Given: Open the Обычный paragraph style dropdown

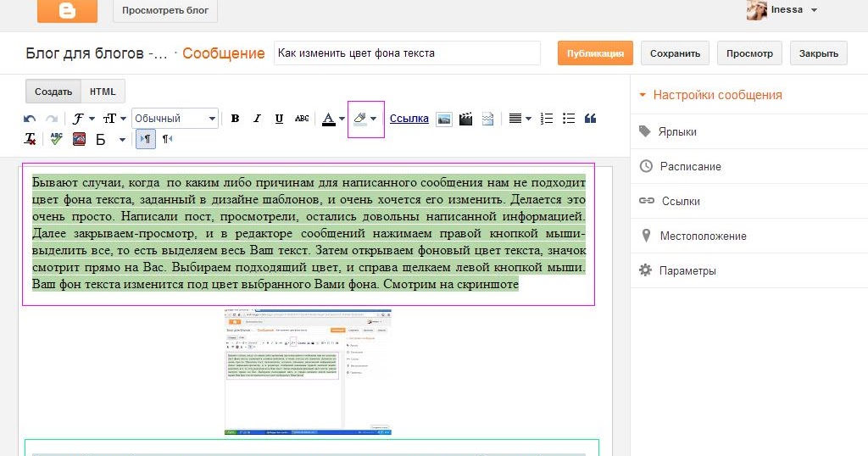Looking at the screenshot, I should tap(175, 119).
